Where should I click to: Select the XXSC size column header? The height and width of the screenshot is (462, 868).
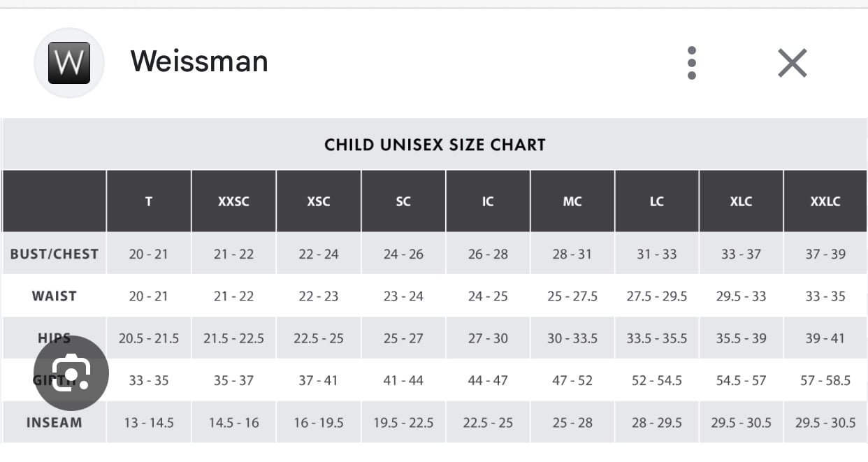233,201
